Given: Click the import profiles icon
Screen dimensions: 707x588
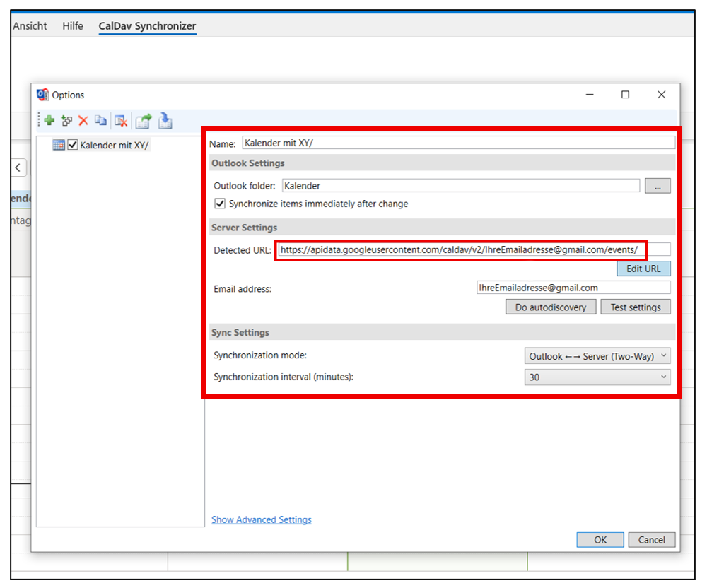Looking at the screenshot, I should click(165, 121).
